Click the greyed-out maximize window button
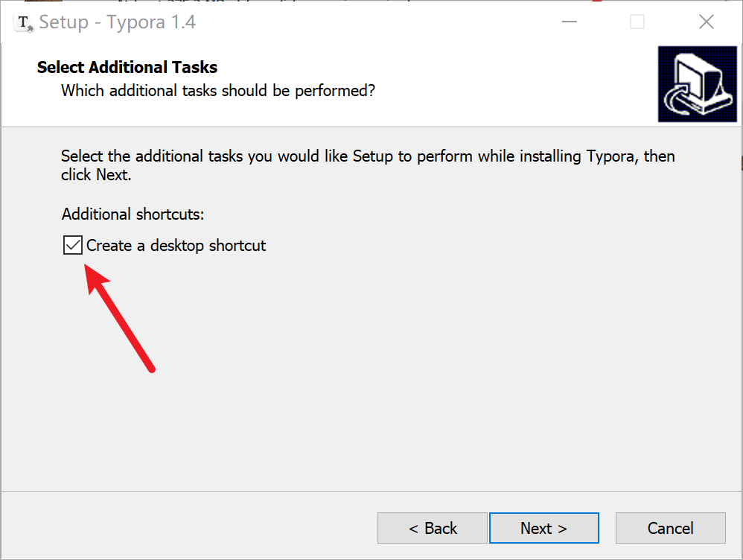 tap(637, 22)
